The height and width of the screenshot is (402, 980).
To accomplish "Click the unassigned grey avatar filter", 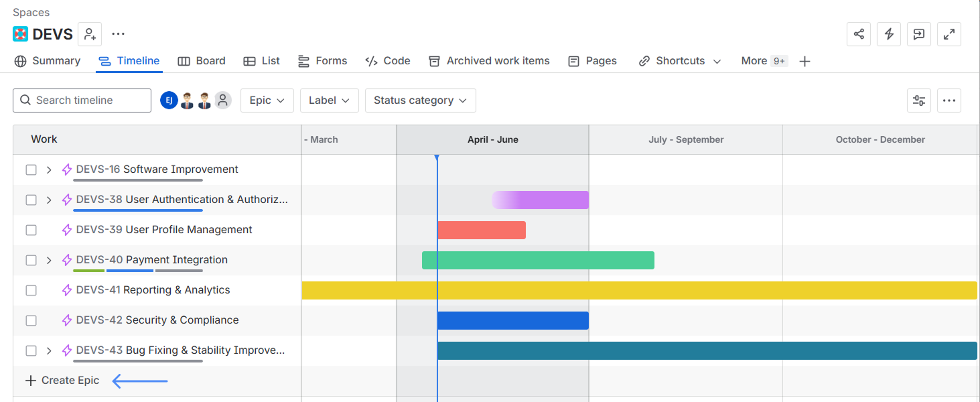I will (x=223, y=100).
